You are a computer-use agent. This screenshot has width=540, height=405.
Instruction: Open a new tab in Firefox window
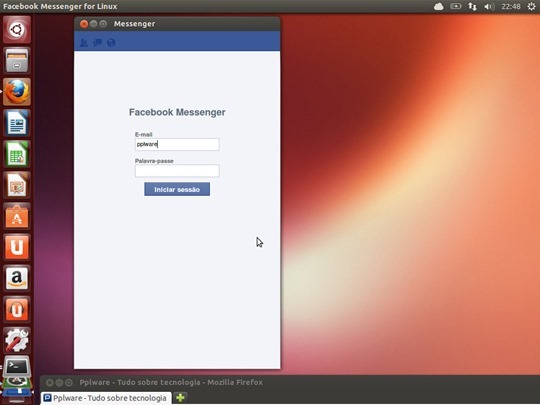[180, 398]
